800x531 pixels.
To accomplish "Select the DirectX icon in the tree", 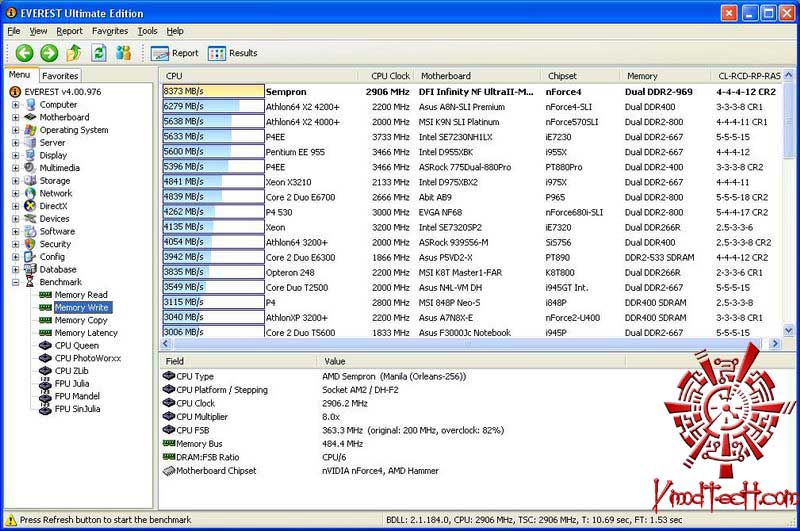I will coord(31,206).
